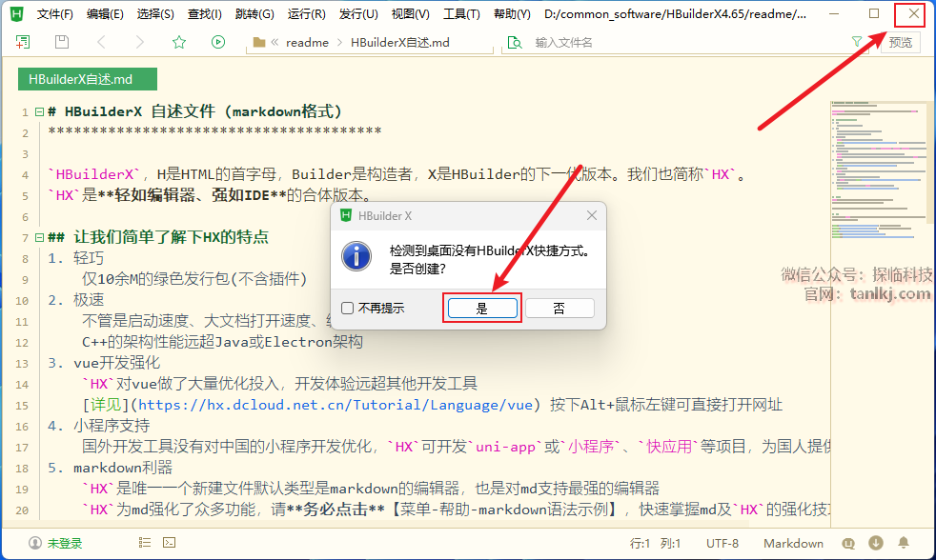Open the 视图(V) menu
This screenshot has width=936, height=560.
pos(410,13)
